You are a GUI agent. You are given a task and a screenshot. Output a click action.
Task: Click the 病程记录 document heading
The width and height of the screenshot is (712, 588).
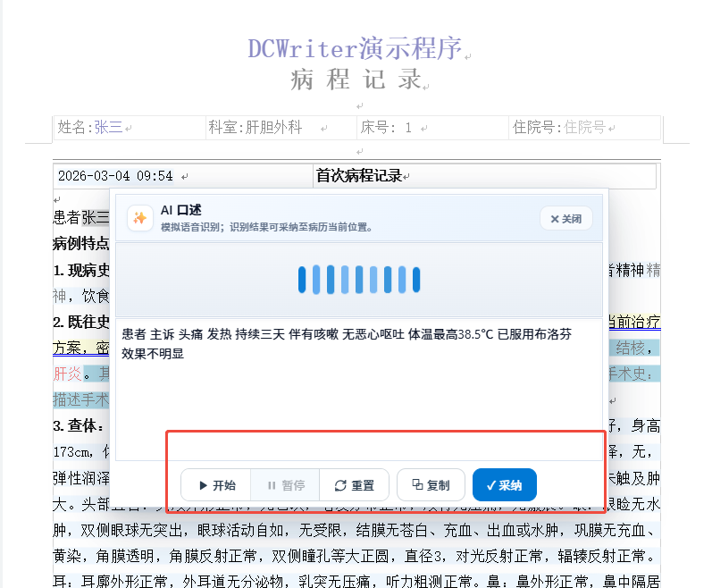356,80
